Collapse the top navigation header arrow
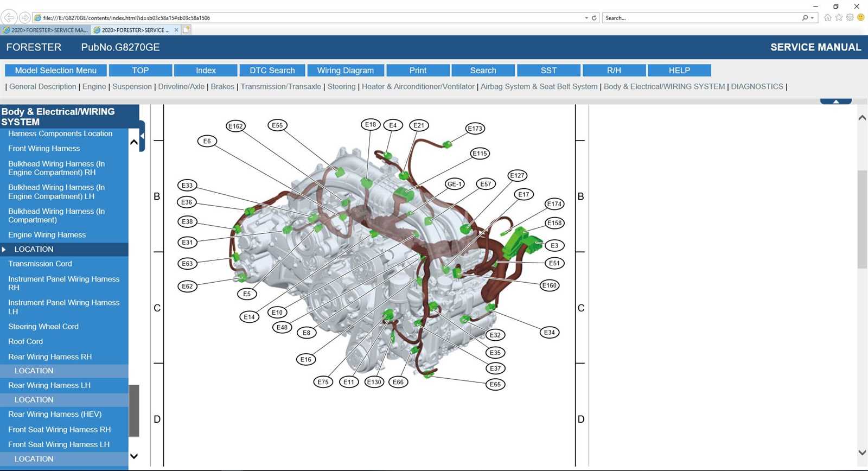This screenshot has height=471, width=868. tap(836, 101)
